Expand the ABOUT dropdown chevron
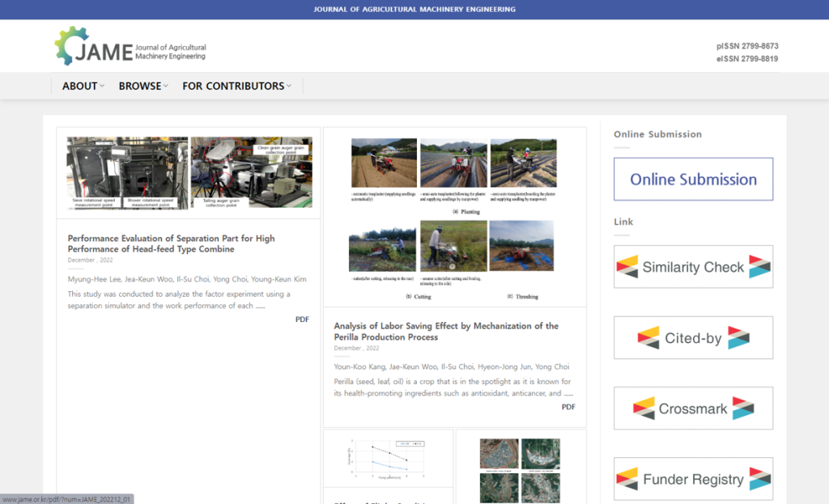This screenshot has width=829, height=504. [x=102, y=86]
